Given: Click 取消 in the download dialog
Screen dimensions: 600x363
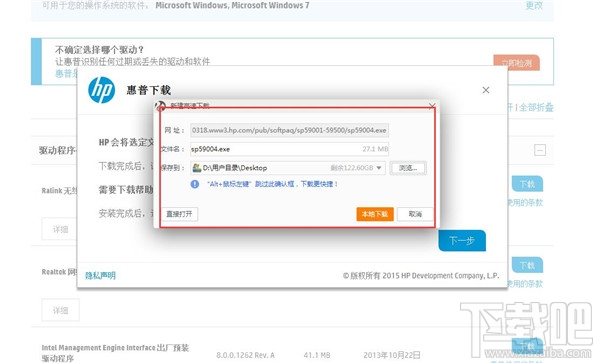Looking at the screenshot, I should coord(415,214).
